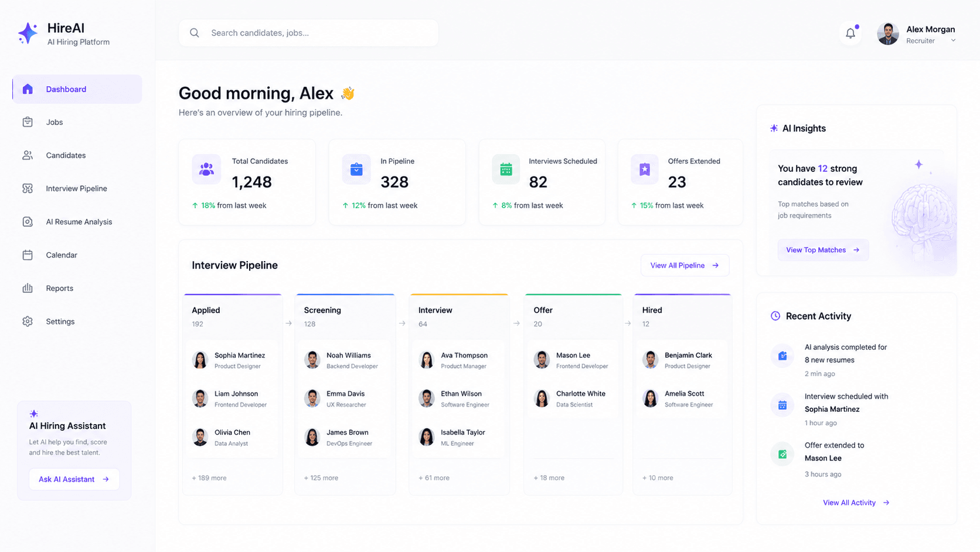Open the Dashboard menu item
The image size is (980, 552).
click(77, 89)
